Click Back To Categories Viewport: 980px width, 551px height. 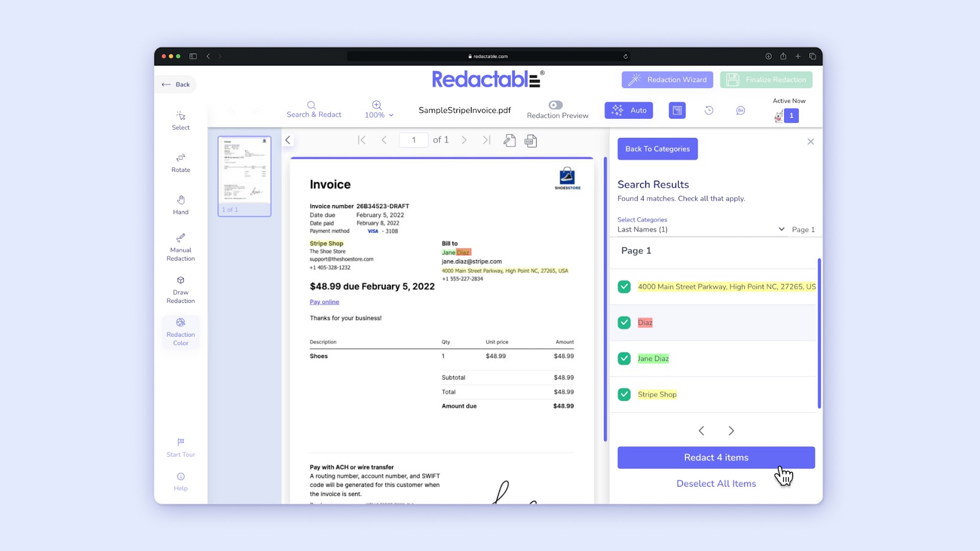tap(658, 149)
